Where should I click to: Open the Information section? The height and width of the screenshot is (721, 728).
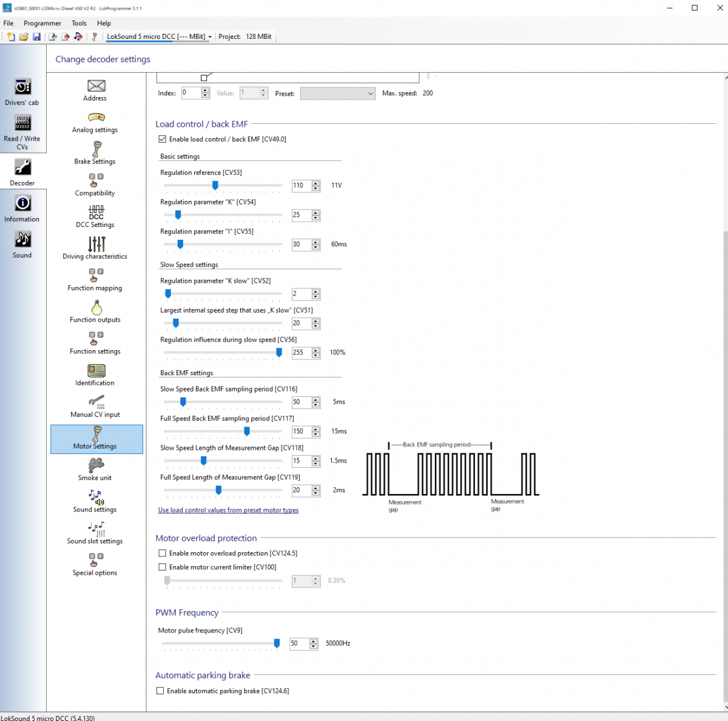pyautogui.click(x=22, y=208)
